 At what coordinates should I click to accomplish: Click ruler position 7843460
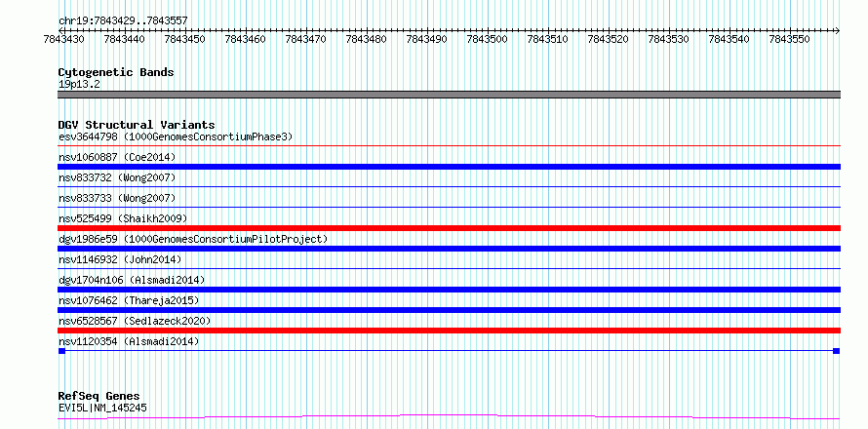coord(245,39)
